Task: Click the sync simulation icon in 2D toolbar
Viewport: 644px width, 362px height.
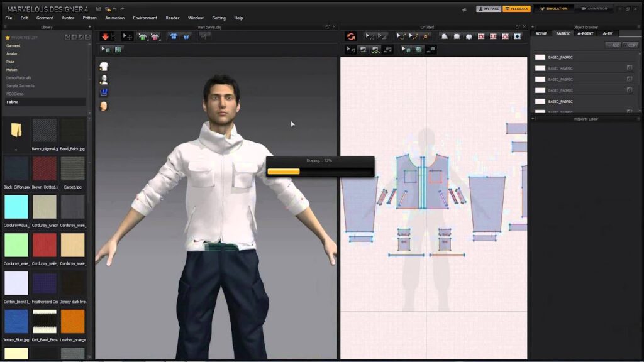Action: click(x=351, y=36)
